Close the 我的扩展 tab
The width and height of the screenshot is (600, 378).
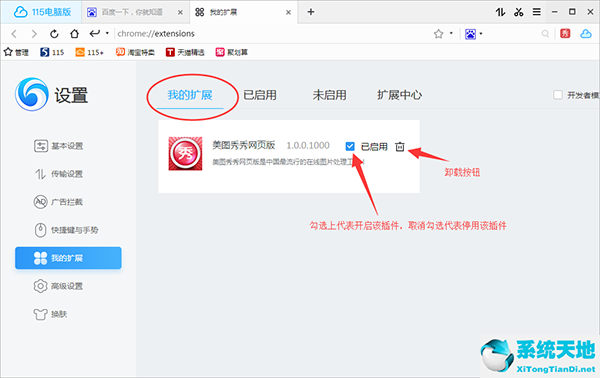point(289,13)
